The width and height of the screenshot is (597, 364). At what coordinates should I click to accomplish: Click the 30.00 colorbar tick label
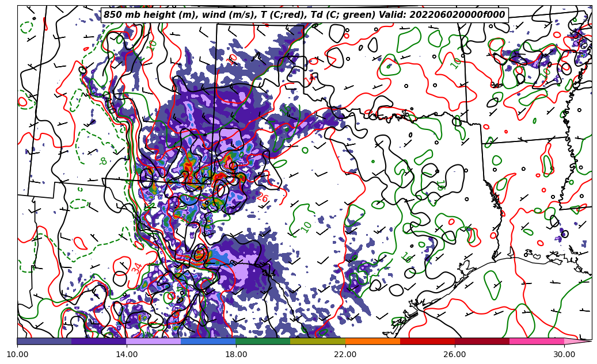tap(564, 354)
